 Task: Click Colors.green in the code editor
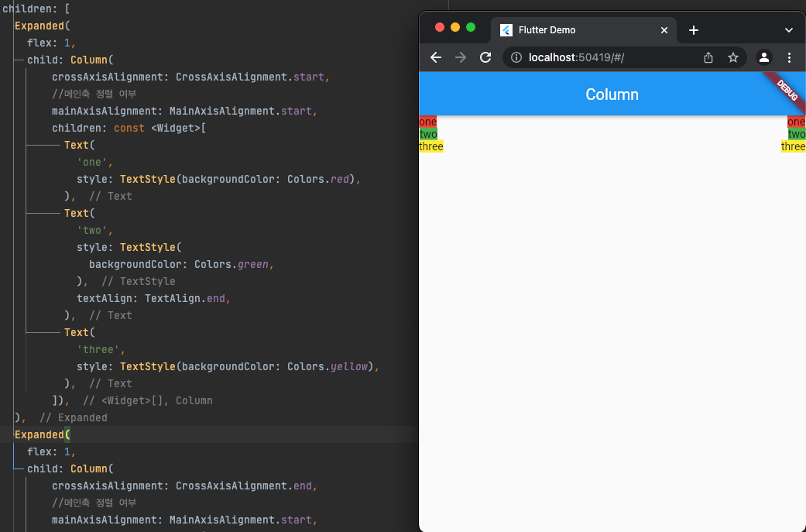[x=232, y=265]
